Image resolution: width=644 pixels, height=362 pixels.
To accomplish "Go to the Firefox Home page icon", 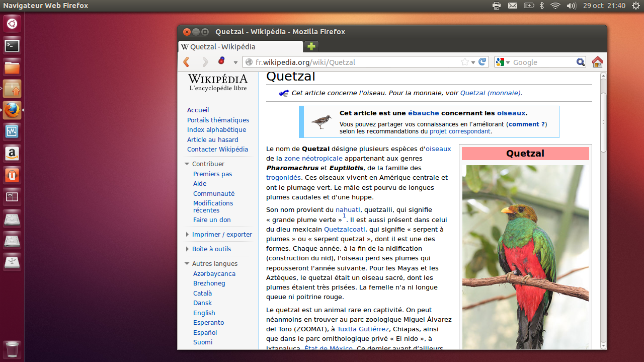I will point(598,62).
